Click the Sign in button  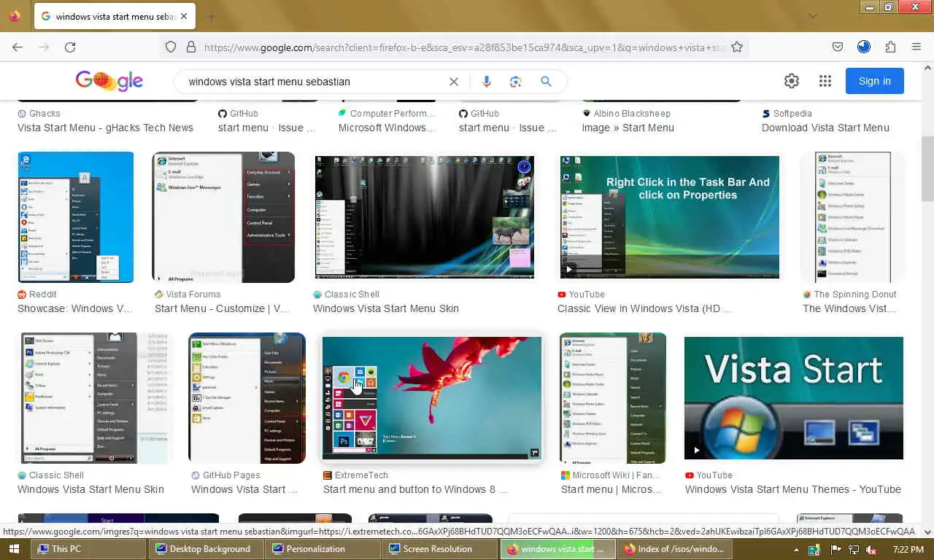point(875,81)
